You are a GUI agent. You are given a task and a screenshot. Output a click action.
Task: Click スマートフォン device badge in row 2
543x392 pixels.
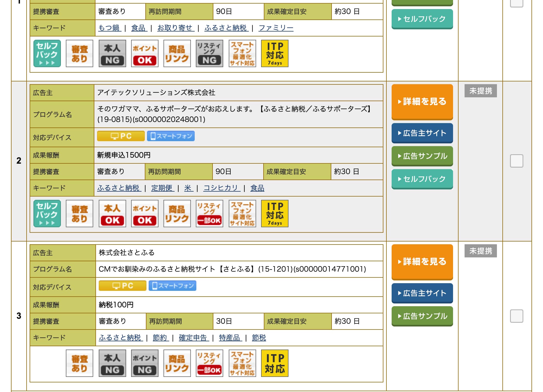[171, 136]
